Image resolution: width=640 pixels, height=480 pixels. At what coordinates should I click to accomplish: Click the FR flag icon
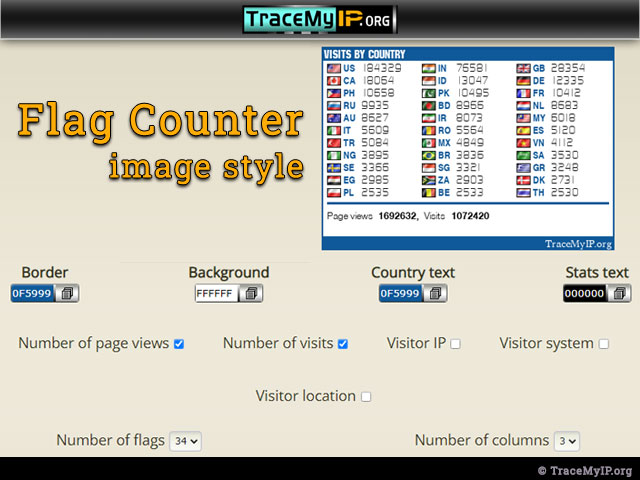coord(523,93)
